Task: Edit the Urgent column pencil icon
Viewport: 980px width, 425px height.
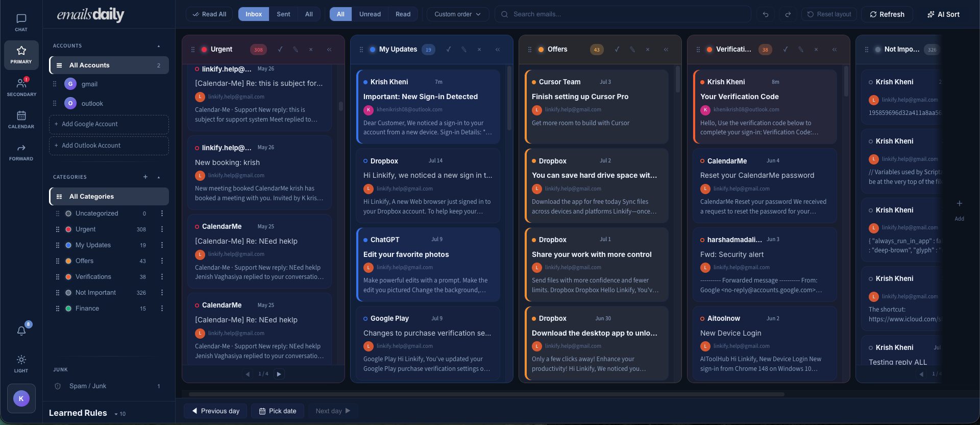Action: click(x=296, y=50)
